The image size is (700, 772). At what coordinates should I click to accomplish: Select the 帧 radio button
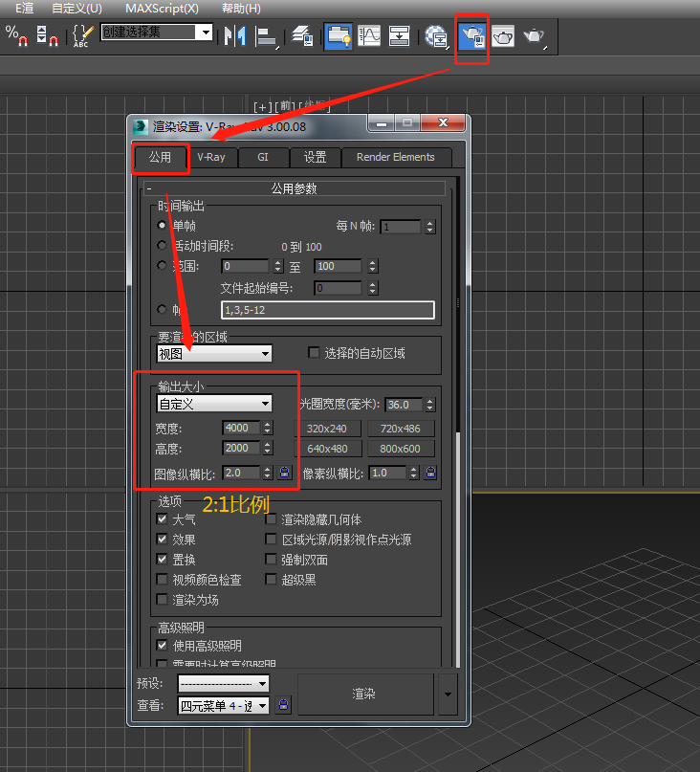[x=162, y=309]
